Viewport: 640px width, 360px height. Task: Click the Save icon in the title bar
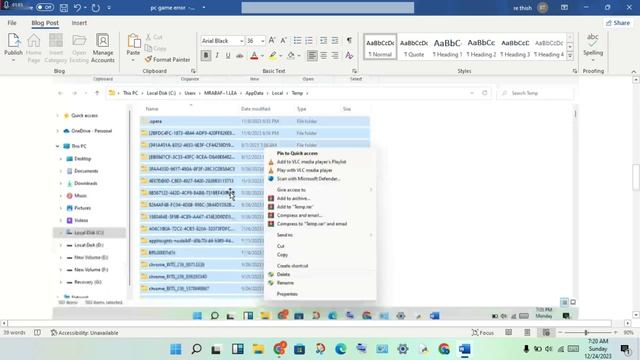coord(64,7)
